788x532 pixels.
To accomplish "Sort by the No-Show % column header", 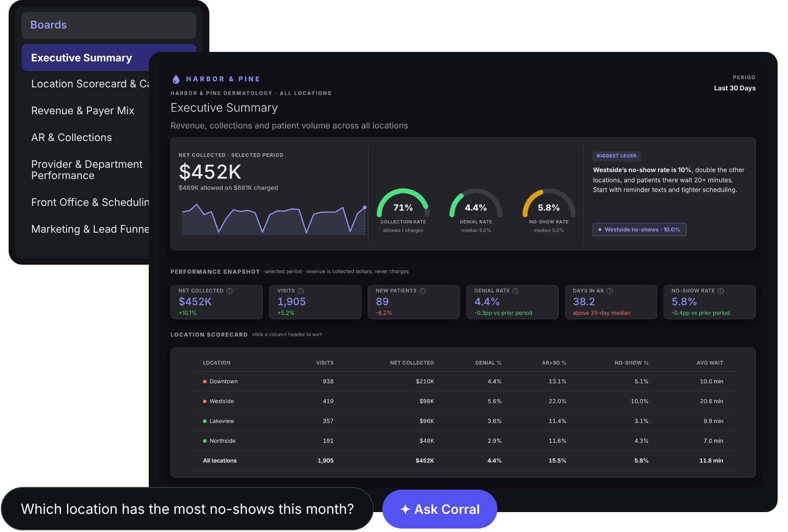I will point(631,363).
